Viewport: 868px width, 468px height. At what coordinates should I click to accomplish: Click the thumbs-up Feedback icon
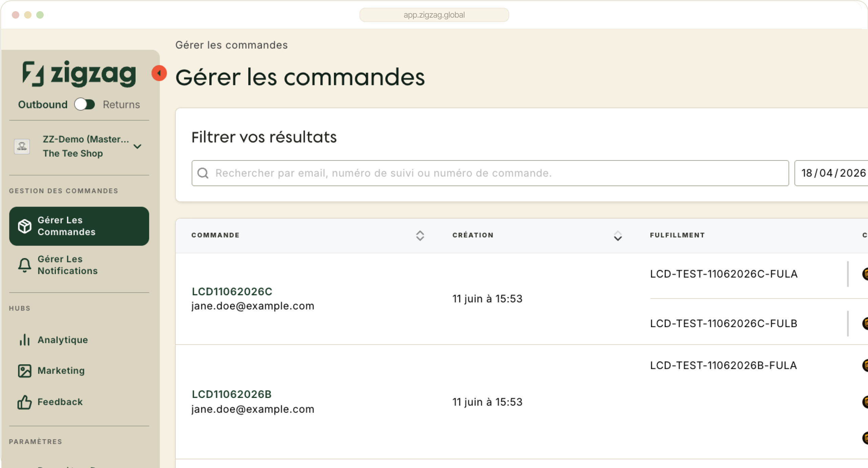pos(24,402)
